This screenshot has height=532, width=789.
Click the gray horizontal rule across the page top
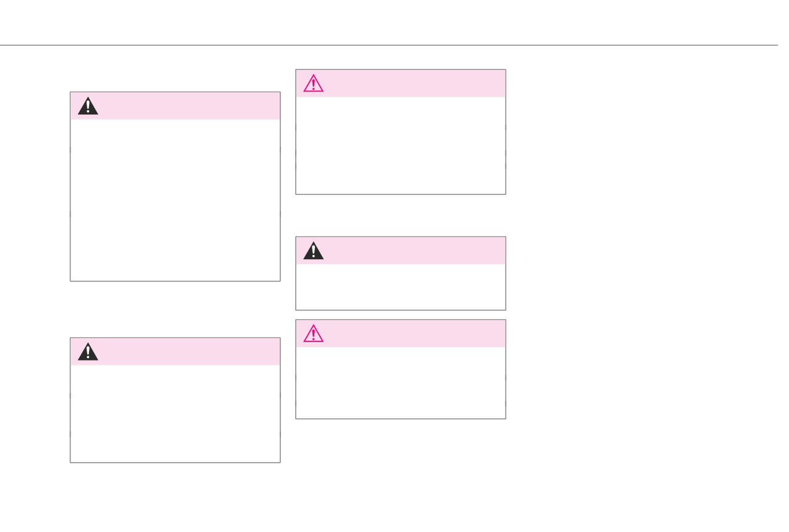[389, 45]
